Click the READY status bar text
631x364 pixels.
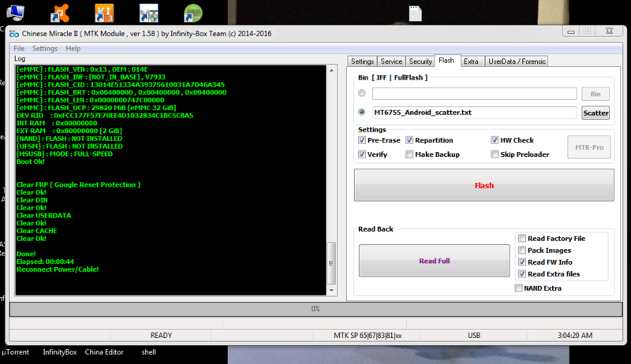pyautogui.click(x=161, y=336)
